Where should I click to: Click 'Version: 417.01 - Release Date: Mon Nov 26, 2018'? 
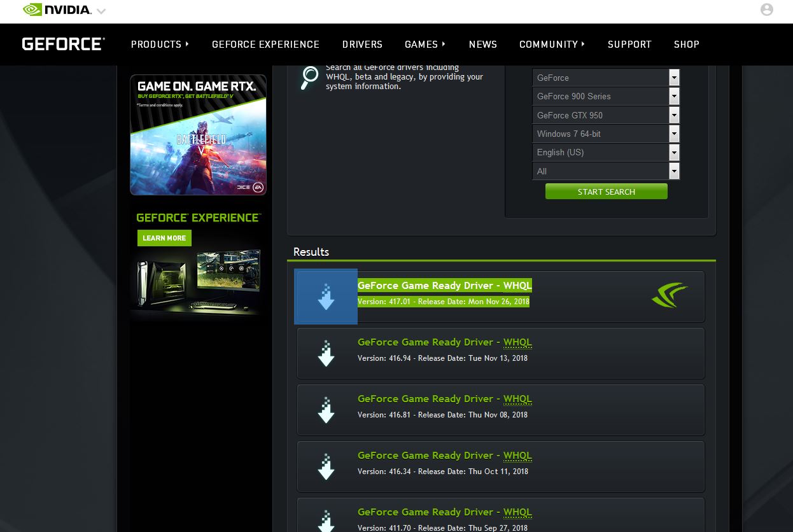tap(444, 302)
